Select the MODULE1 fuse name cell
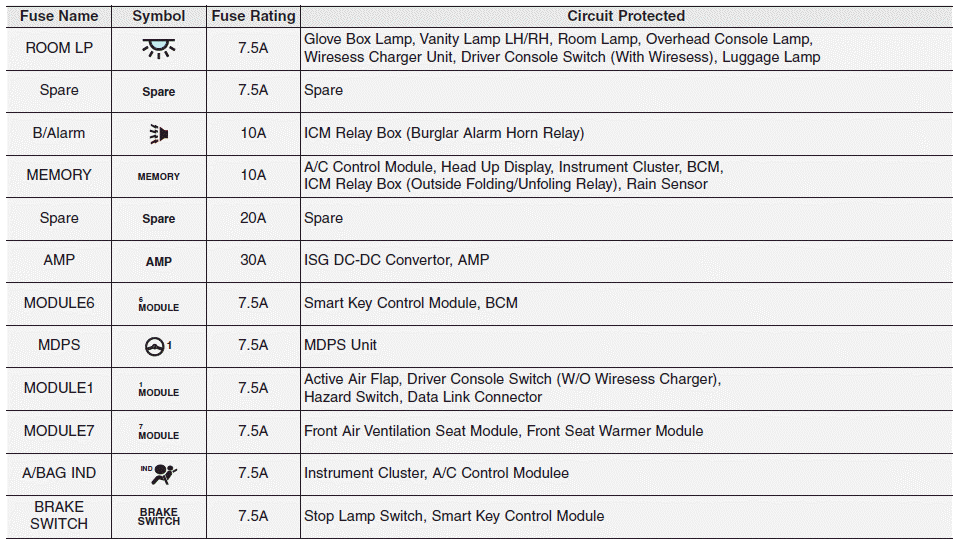Viewport: 957px width, 543px height. tap(59, 388)
